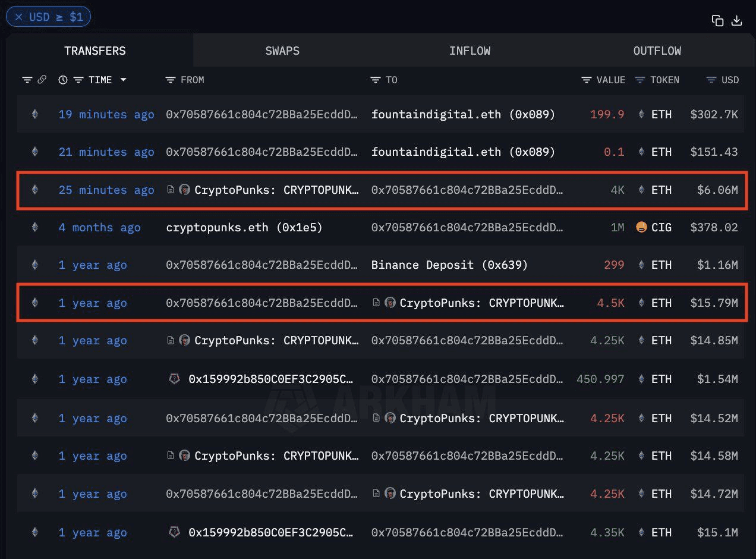
Task: Open the TIME sort dropdown arrow
Action: tap(123, 80)
